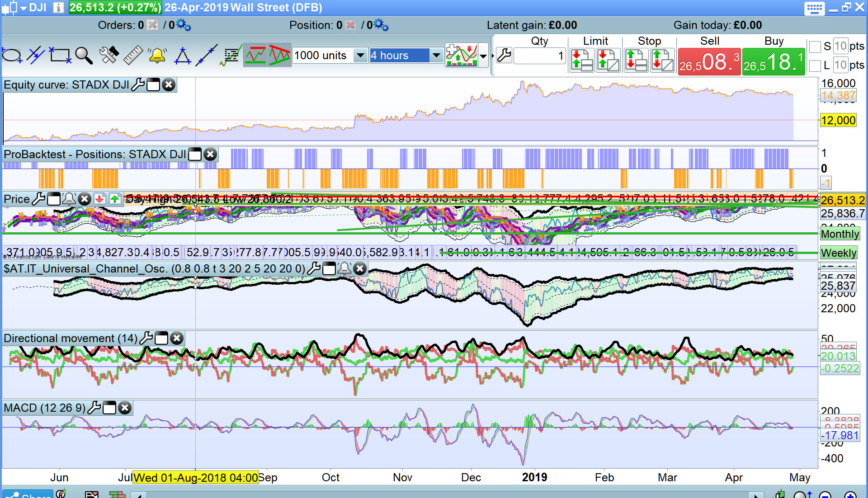Screen dimensions: 868x498
Task: Expand the add-indicator dropdown arrow
Action: coord(483,56)
